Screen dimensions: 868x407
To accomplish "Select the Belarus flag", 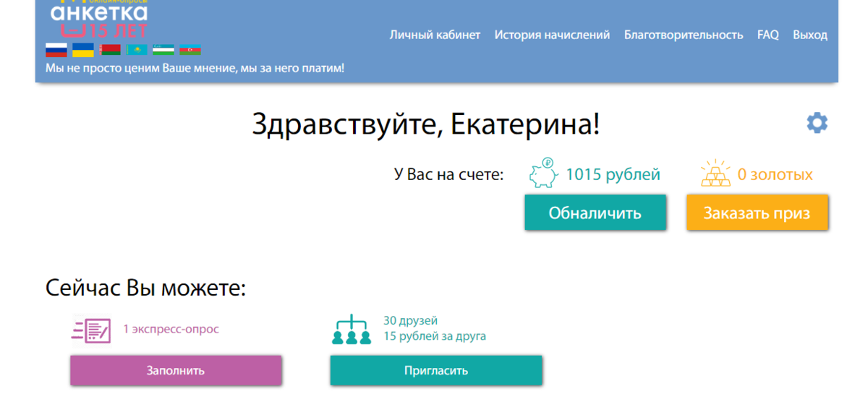I will (110, 50).
